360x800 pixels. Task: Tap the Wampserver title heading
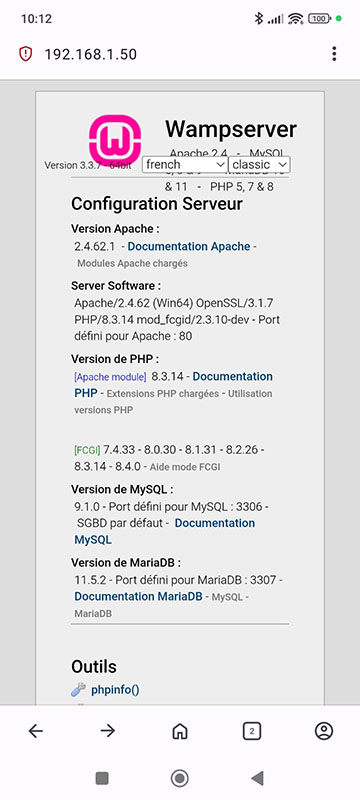(230, 129)
